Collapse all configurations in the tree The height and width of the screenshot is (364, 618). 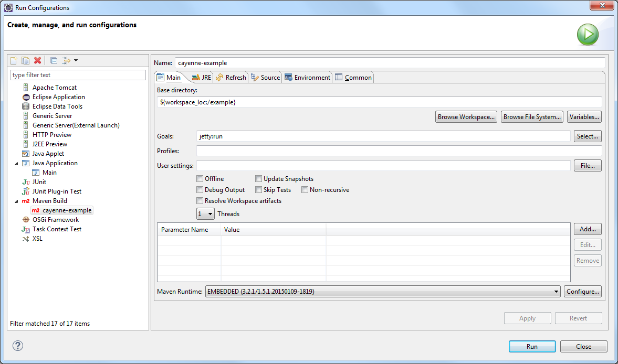(54, 60)
